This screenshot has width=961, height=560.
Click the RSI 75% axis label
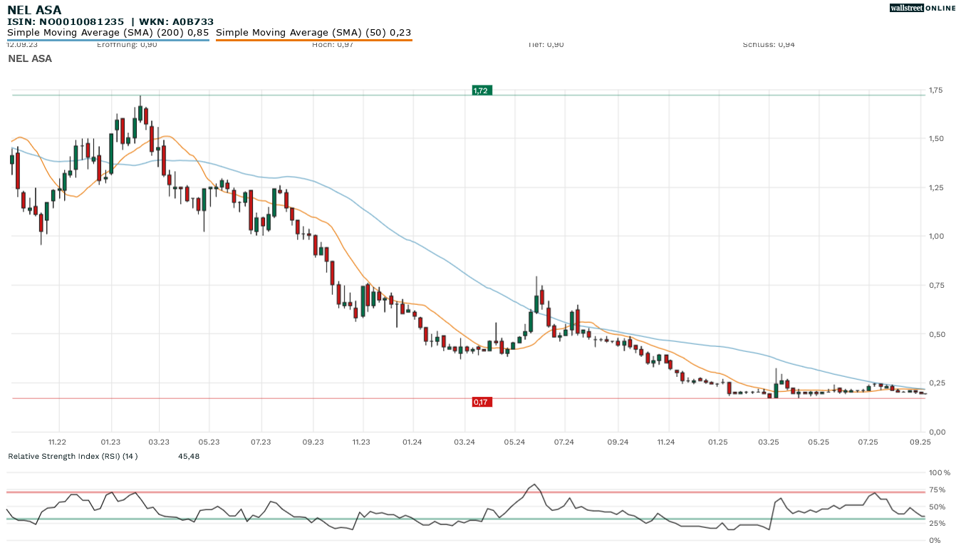click(x=937, y=490)
